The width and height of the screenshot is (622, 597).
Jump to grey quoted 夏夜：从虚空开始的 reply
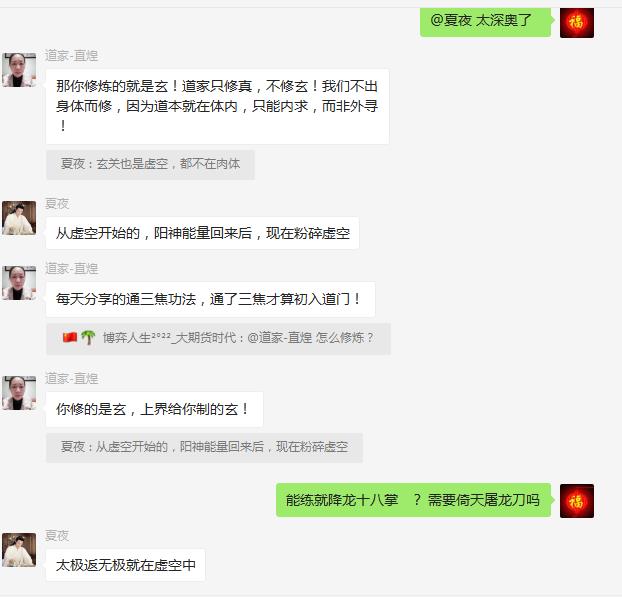click(x=204, y=447)
